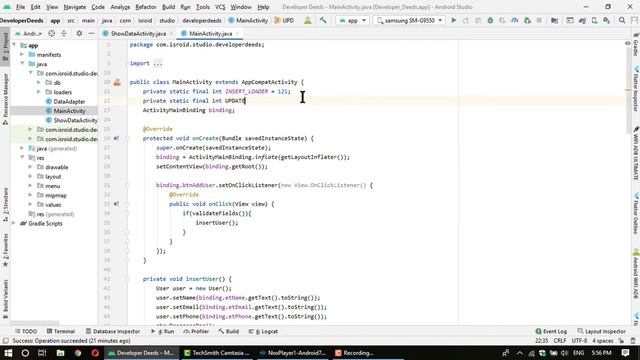Toggle the Logcat tool window
The height and width of the screenshot is (360, 640).
pyautogui.click(x=263, y=331)
